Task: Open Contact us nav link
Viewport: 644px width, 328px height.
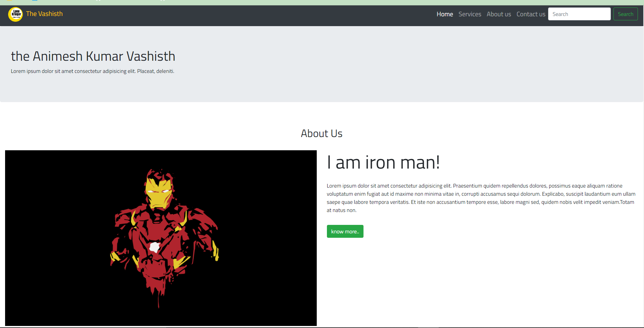Action: click(x=531, y=14)
